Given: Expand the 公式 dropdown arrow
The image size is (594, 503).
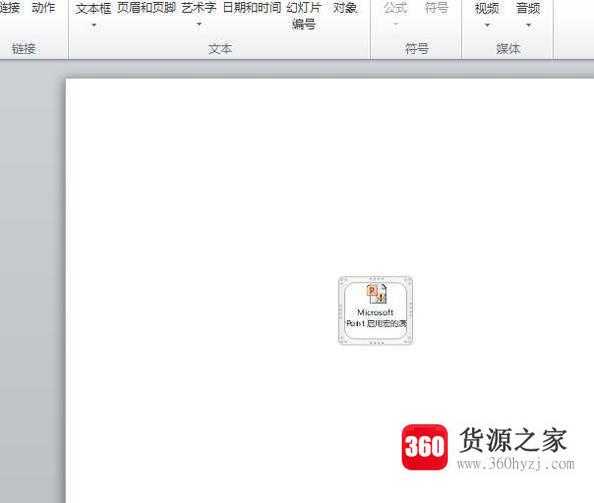Looking at the screenshot, I should pos(396,25).
